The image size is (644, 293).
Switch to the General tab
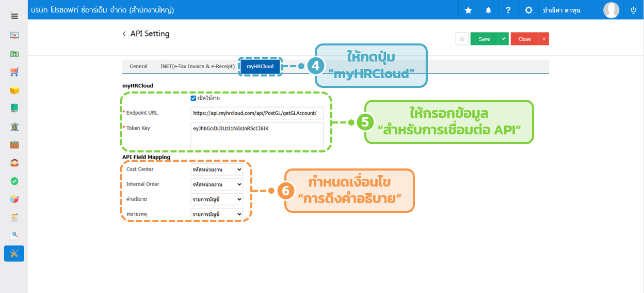[x=138, y=67]
